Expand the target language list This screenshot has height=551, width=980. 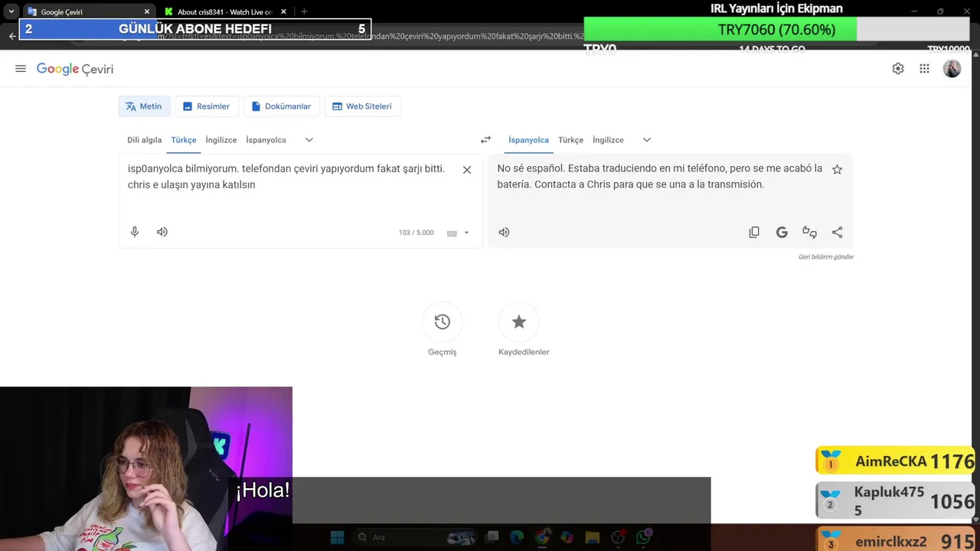[x=647, y=140]
